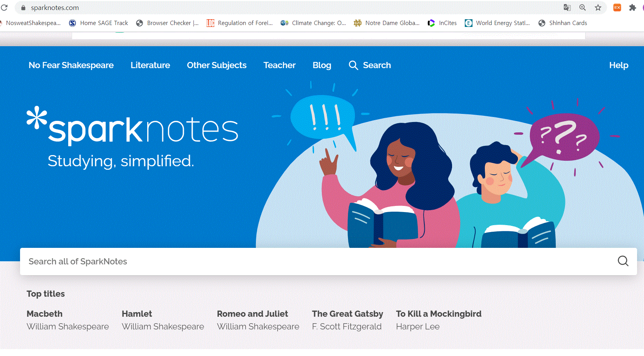This screenshot has height=356, width=644.
Task: Open the Hamlet study guide
Action: tap(137, 314)
